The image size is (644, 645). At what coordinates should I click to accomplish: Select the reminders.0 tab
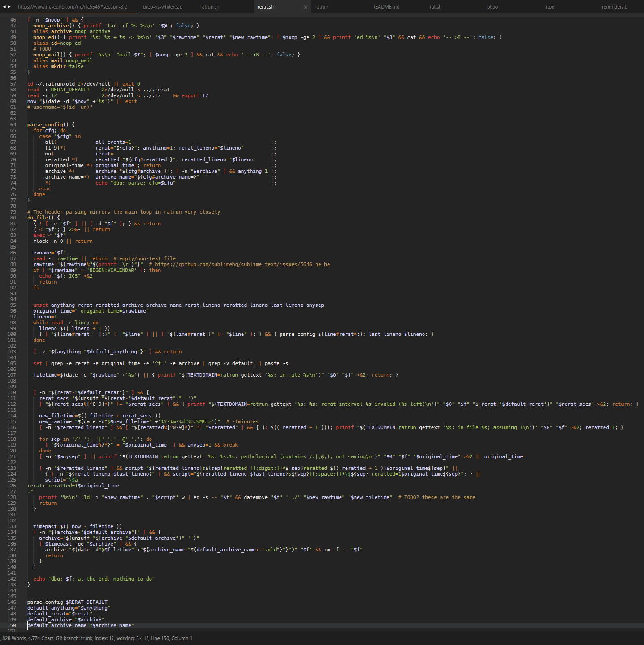[614, 7]
